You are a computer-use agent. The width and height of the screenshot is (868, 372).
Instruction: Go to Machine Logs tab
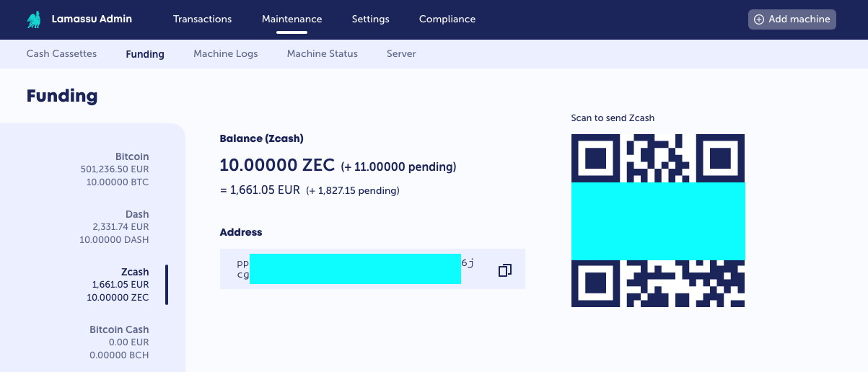pos(226,54)
